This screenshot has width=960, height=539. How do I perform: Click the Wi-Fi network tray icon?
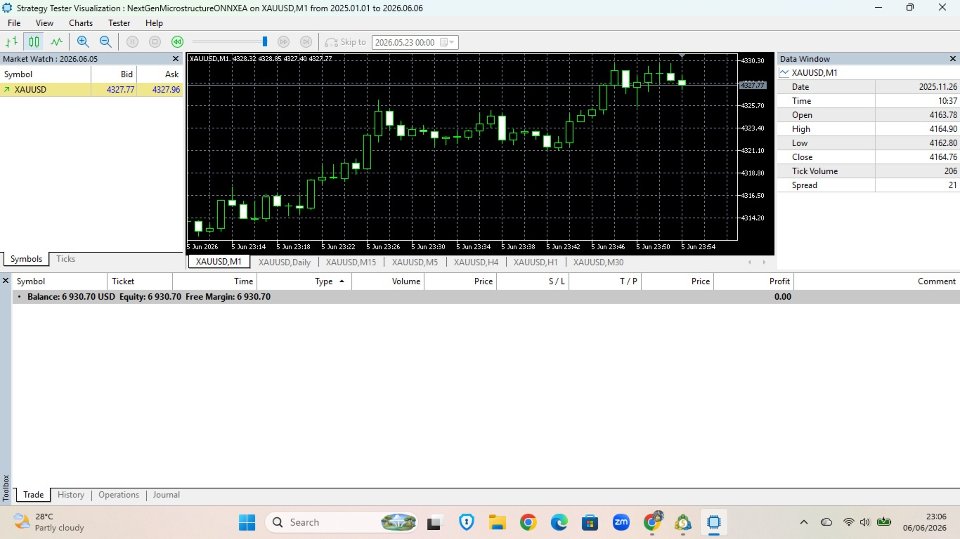pyautogui.click(x=849, y=522)
